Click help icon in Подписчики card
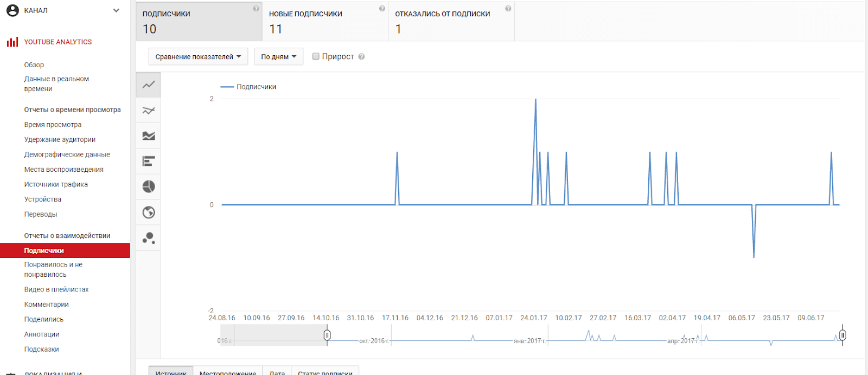Screen dimensions: 868x375 256,9
